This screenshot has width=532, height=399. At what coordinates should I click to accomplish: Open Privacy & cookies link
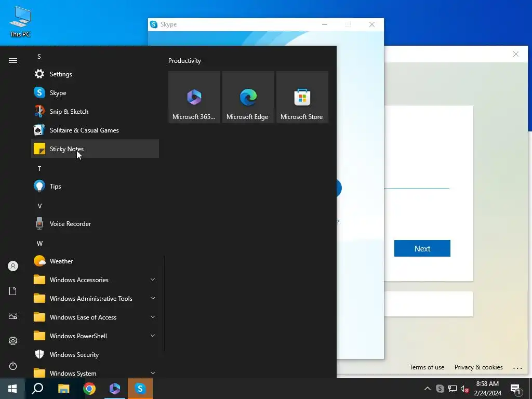(x=478, y=367)
